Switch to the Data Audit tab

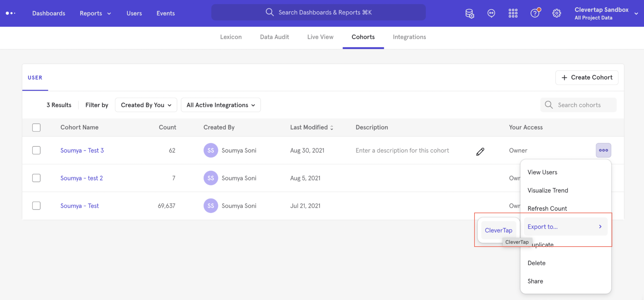274,37
